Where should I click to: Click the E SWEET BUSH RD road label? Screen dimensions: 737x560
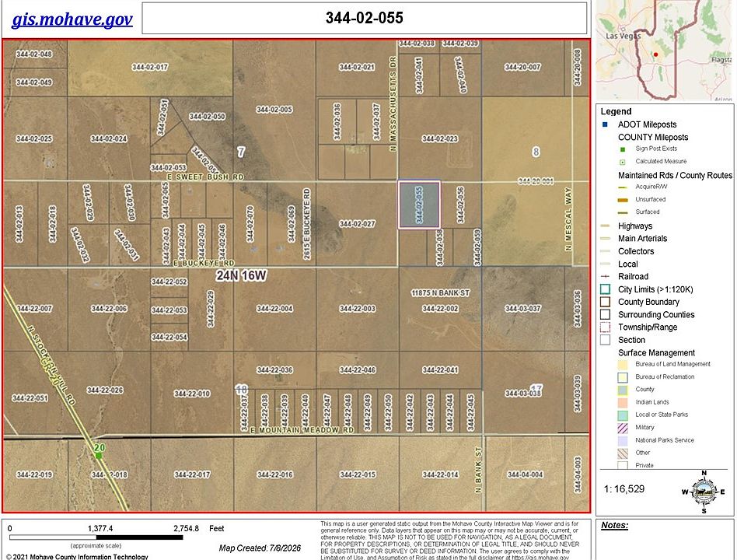205,177
